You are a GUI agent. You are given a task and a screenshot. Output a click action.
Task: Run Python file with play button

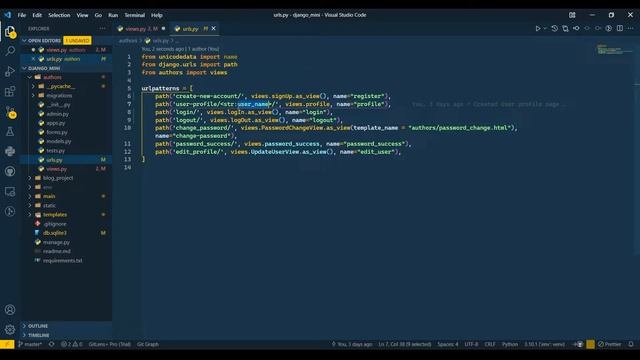538,29
